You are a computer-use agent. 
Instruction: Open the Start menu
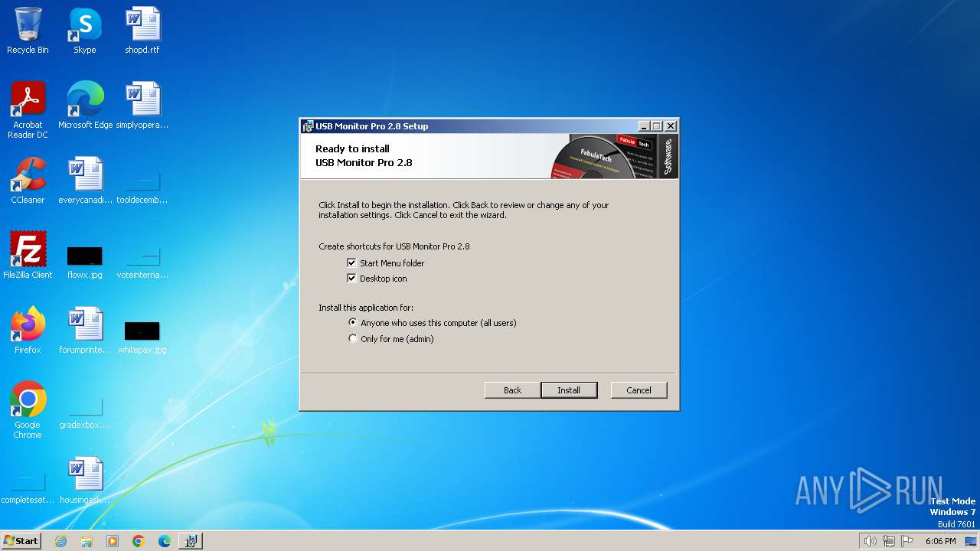21,541
